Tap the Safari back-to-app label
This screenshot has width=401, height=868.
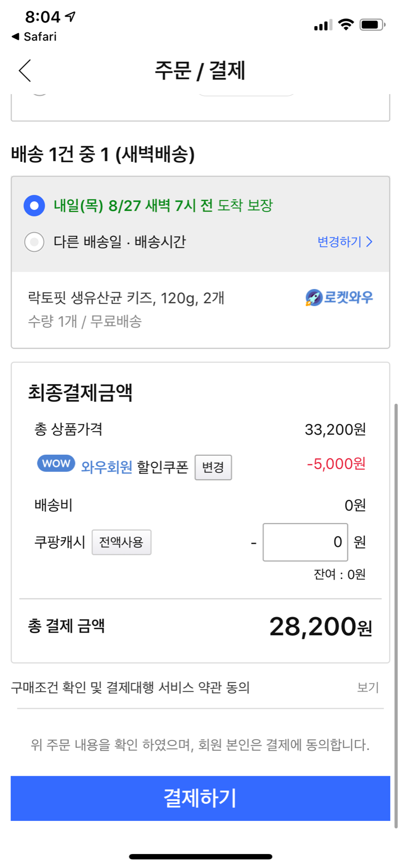tap(40, 37)
